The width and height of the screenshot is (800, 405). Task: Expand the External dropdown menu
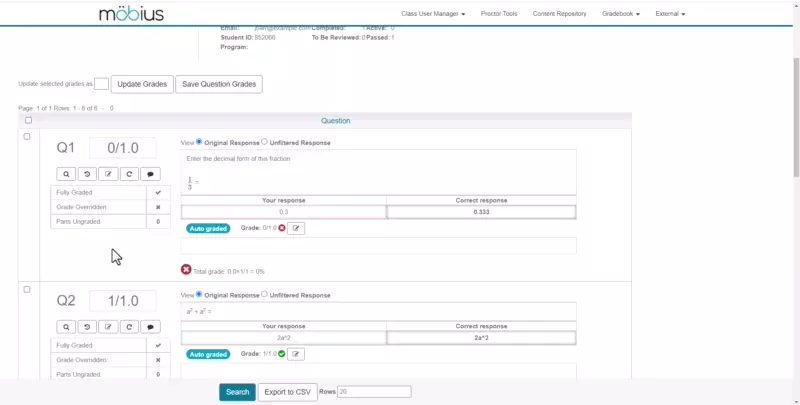tap(670, 14)
